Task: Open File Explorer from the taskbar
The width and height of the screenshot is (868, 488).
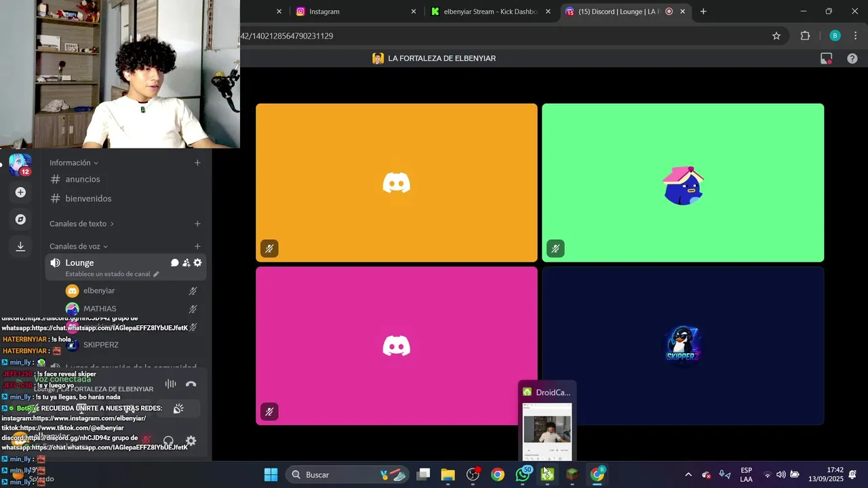Action: 448,474
